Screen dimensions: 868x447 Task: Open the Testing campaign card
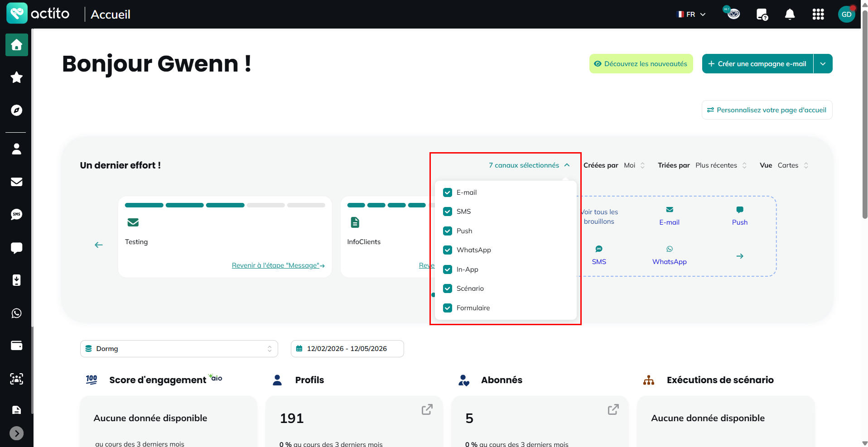point(225,237)
